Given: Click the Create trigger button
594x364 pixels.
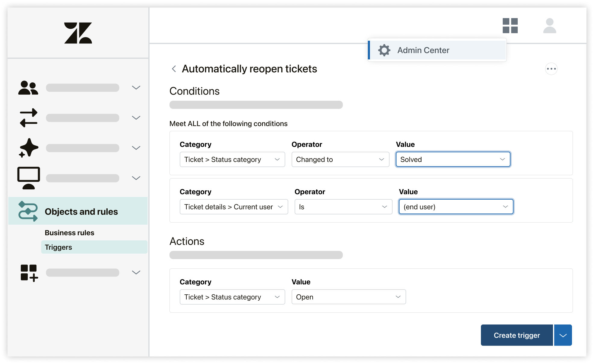Looking at the screenshot, I should click(x=517, y=335).
